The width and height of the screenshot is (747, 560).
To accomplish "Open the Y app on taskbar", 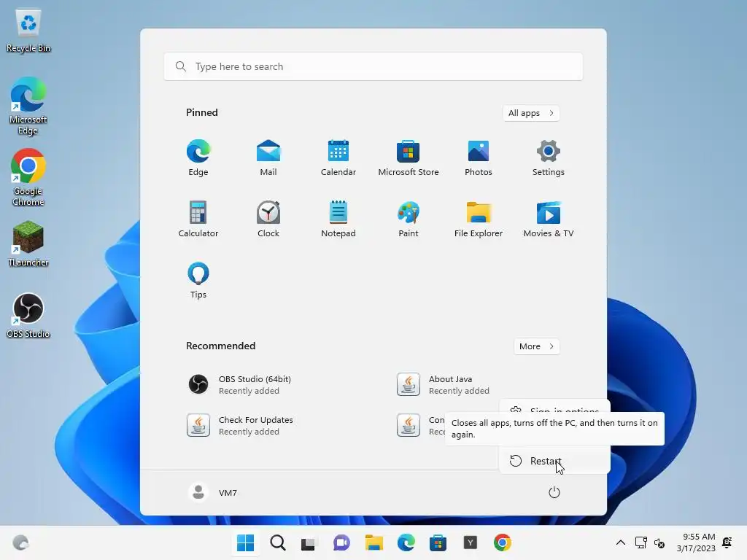I will click(x=471, y=542).
